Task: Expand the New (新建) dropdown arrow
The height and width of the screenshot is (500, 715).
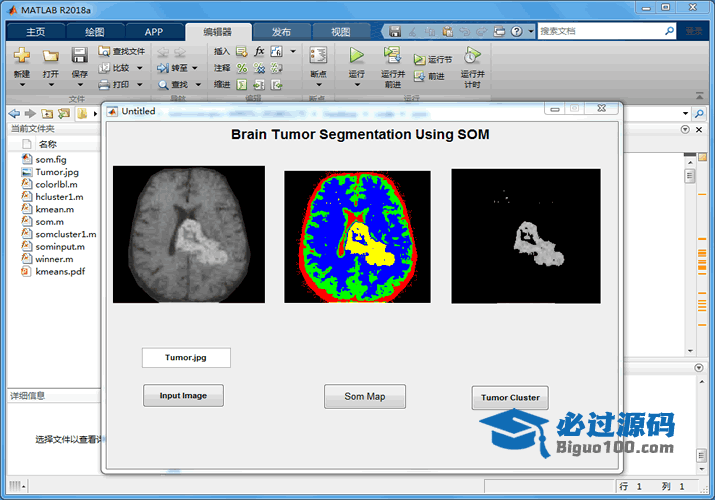Action: pyautogui.click(x=21, y=85)
